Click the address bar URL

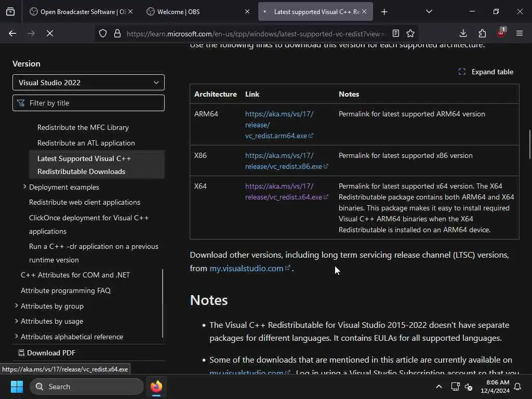tap(256, 34)
